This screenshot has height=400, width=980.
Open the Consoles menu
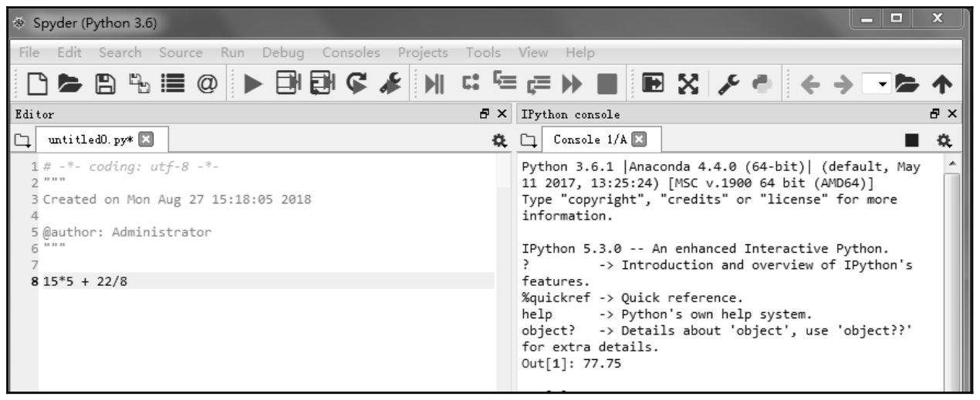(x=351, y=54)
